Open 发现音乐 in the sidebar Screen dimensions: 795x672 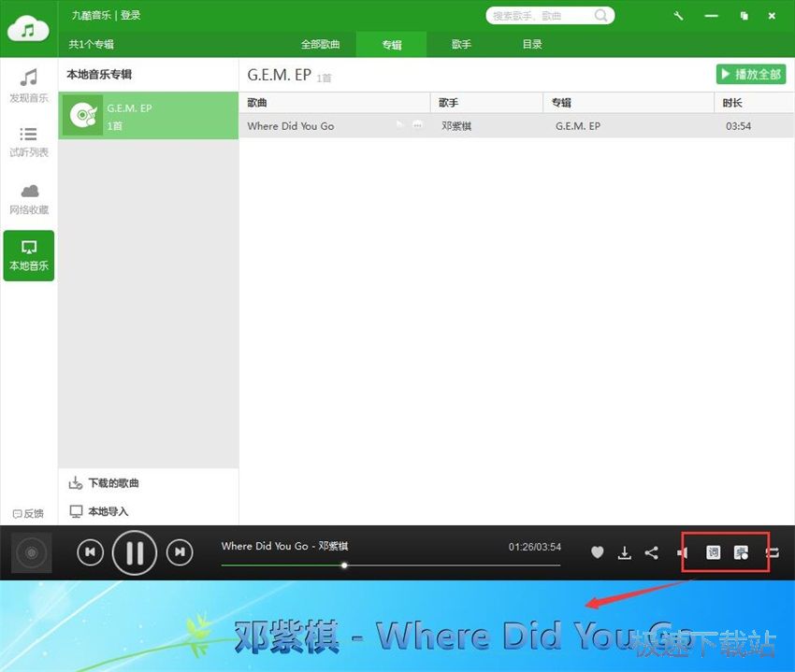click(x=29, y=86)
